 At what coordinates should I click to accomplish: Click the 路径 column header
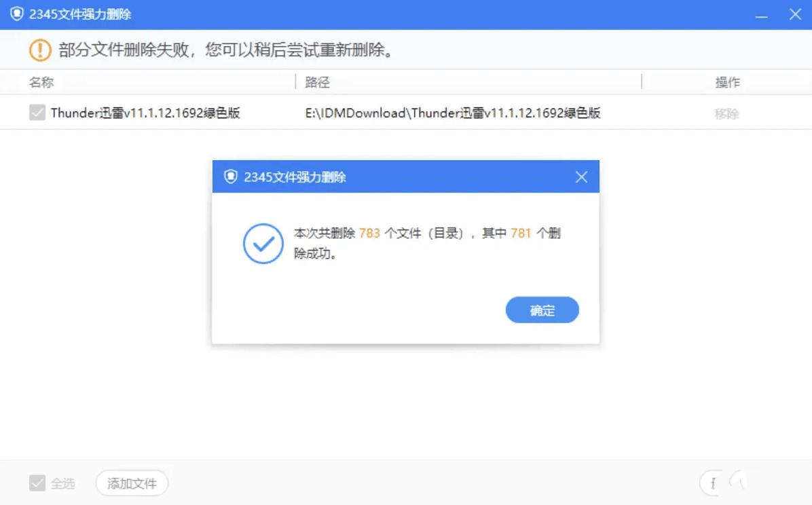tap(318, 82)
